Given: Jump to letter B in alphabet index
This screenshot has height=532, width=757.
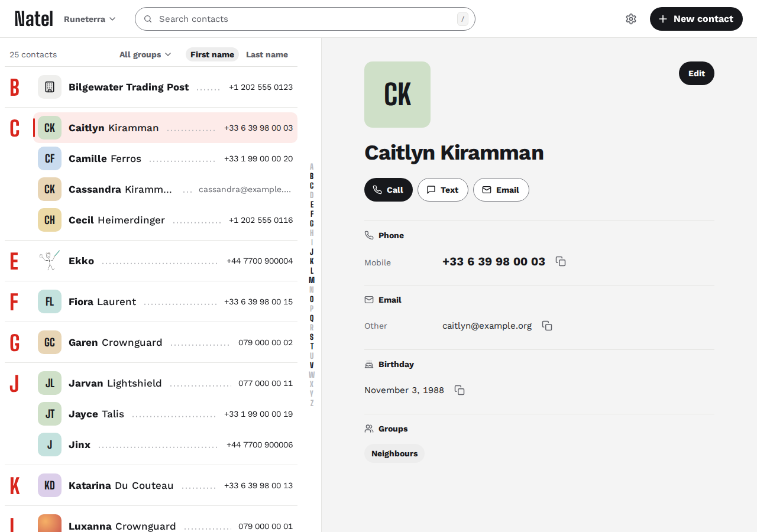Looking at the screenshot, I should tap(312, 176).
